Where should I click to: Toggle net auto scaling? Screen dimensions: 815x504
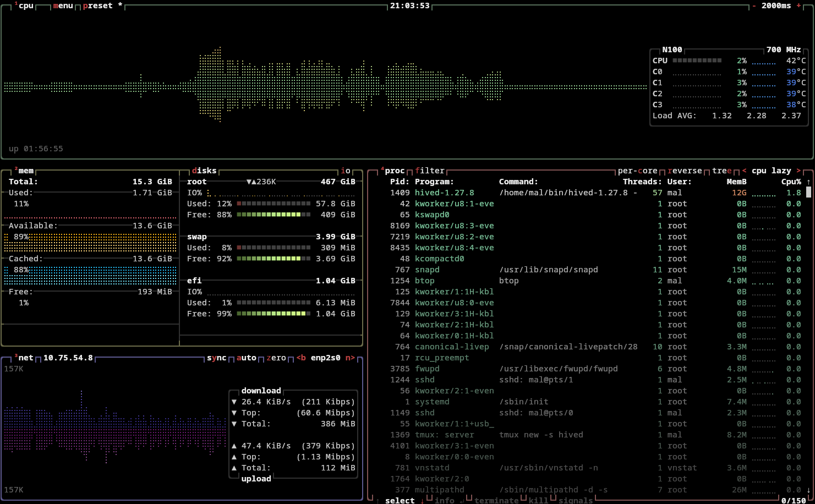pos(247,358)
